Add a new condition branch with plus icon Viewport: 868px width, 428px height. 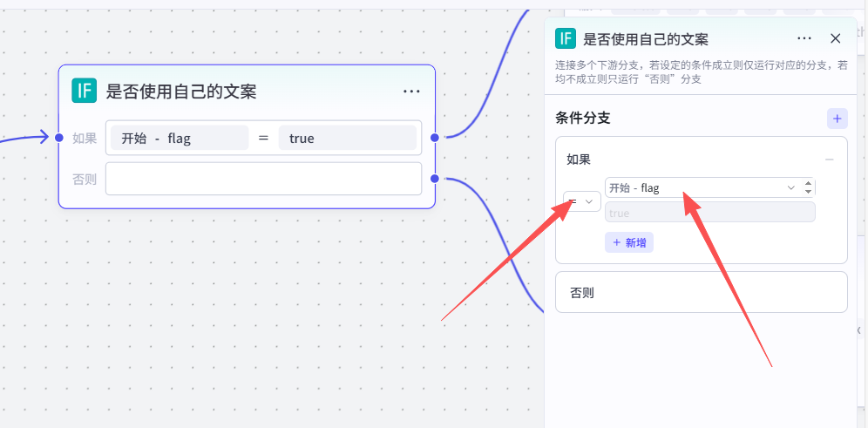click(837, 119)
